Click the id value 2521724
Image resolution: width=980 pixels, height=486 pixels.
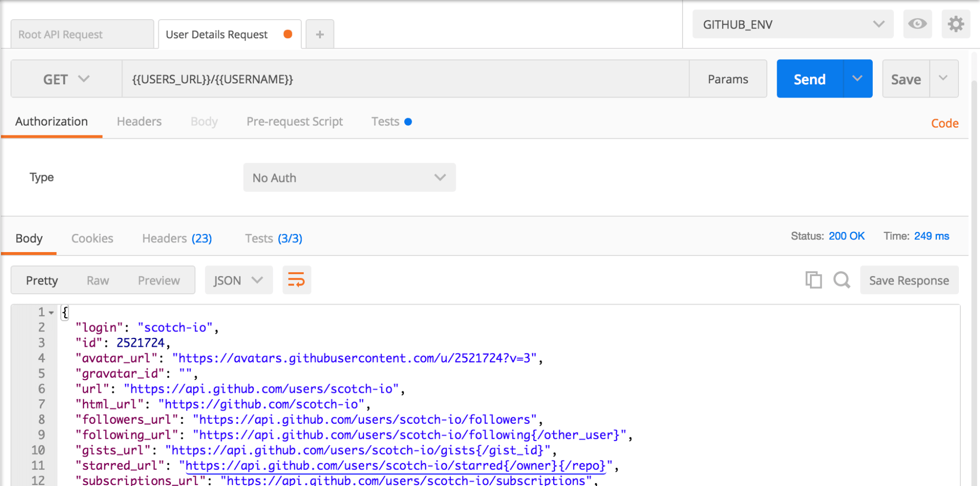tap(140, 343)
